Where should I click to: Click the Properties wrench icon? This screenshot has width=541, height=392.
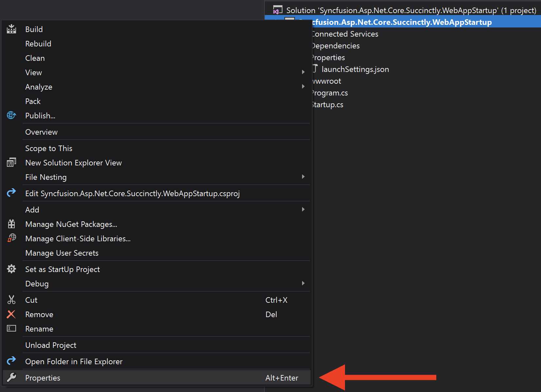point(11,377)
